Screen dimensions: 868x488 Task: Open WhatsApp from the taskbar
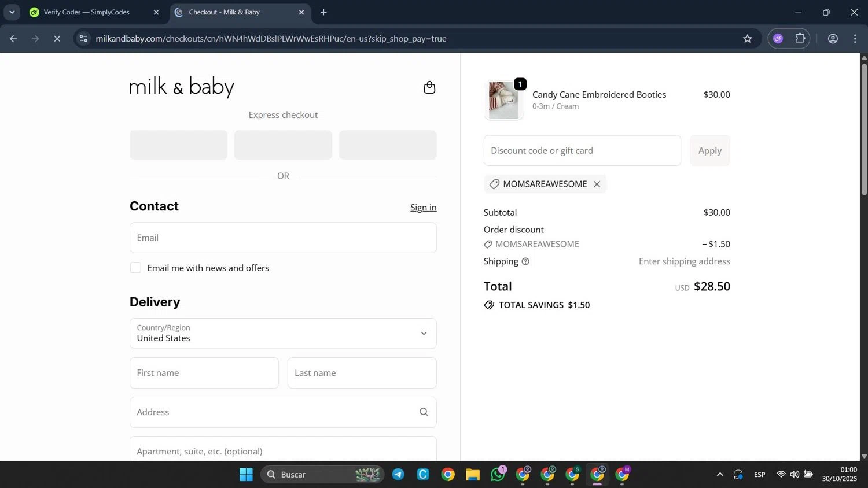coord(498,475)
